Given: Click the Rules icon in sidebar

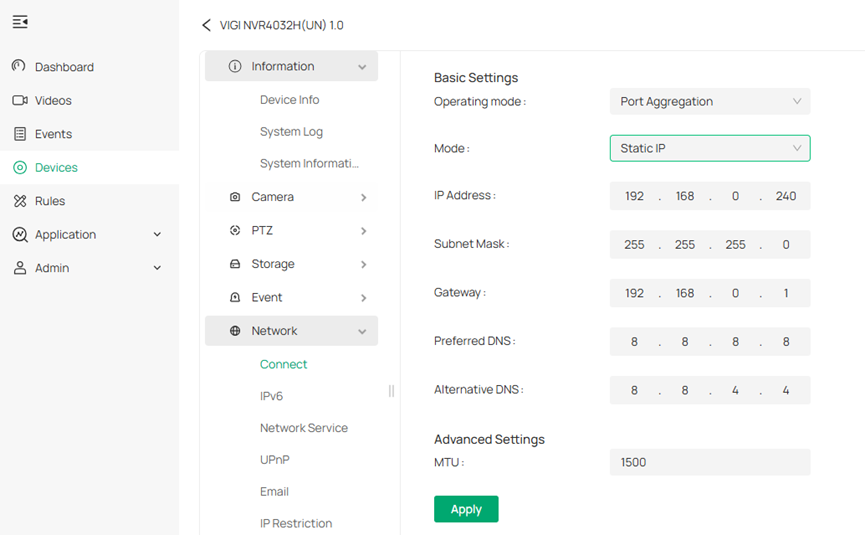Looking at the screenshot, I should pos(19,201).
